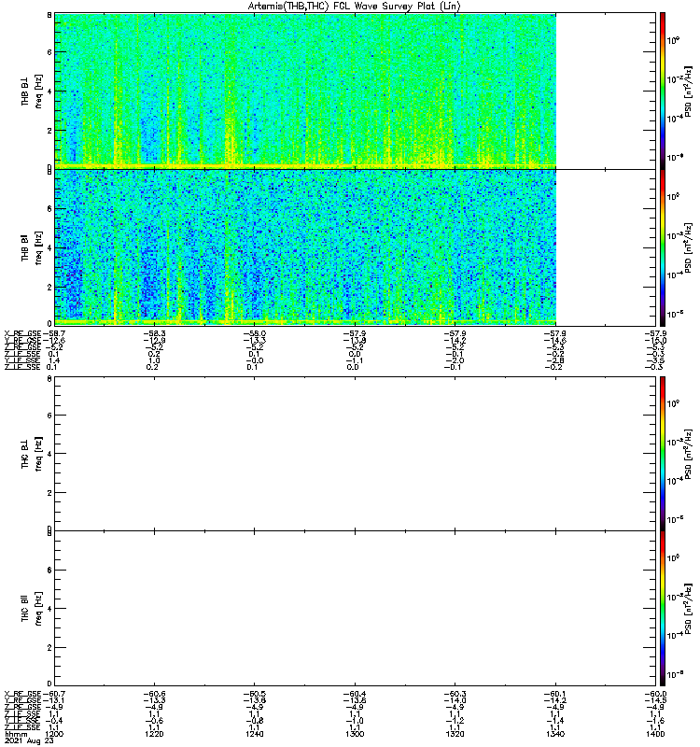The image size is (700, 747).
Task: Click the '4' frequency tick on THB B∥ axis
Action: tap(49, 247)
